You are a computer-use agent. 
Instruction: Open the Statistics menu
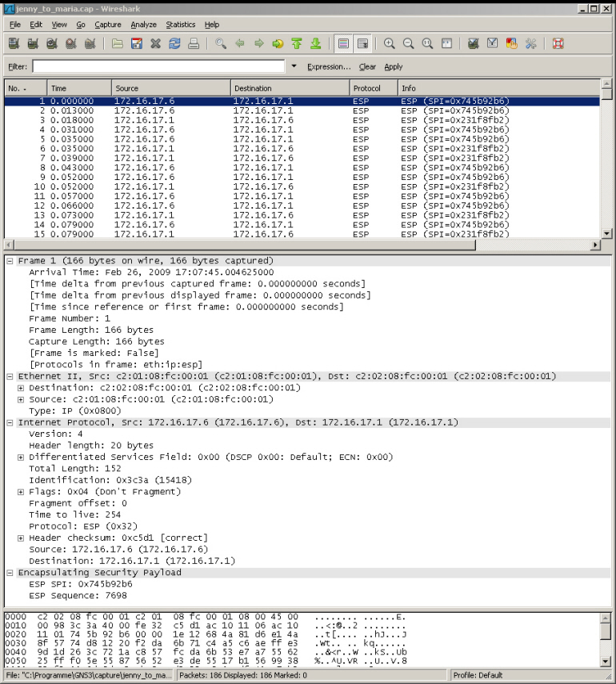click(180, 25)
